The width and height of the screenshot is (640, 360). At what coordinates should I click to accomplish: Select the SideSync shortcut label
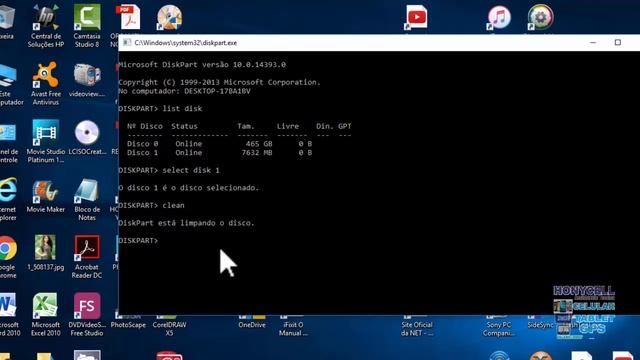coord(540,325)
